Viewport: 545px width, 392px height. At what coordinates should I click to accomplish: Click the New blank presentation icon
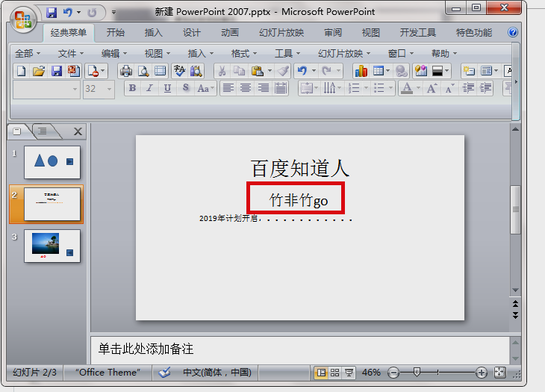21,71
